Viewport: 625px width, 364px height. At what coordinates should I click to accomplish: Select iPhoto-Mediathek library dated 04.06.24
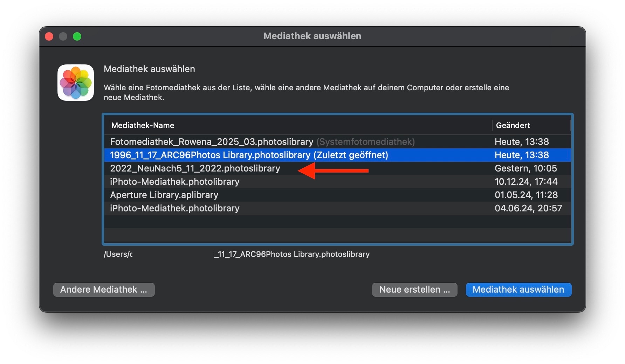point(175,208)
